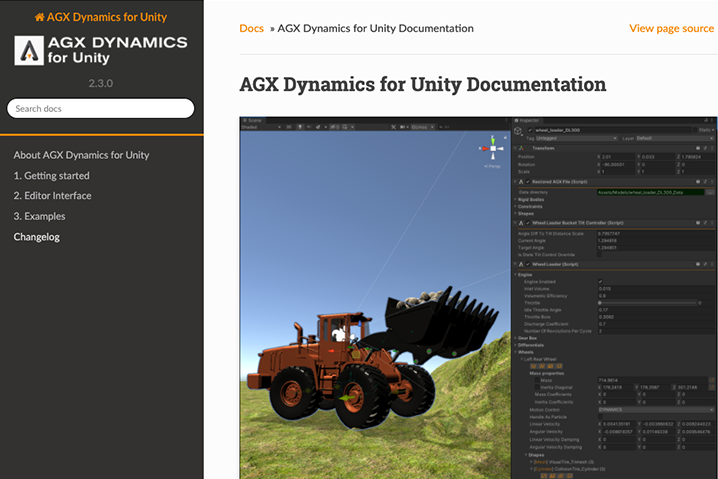Viewport: 718px width, 479px height.
Task: Open About AGX Dynamics for Unity page
Action: [82, 155]
